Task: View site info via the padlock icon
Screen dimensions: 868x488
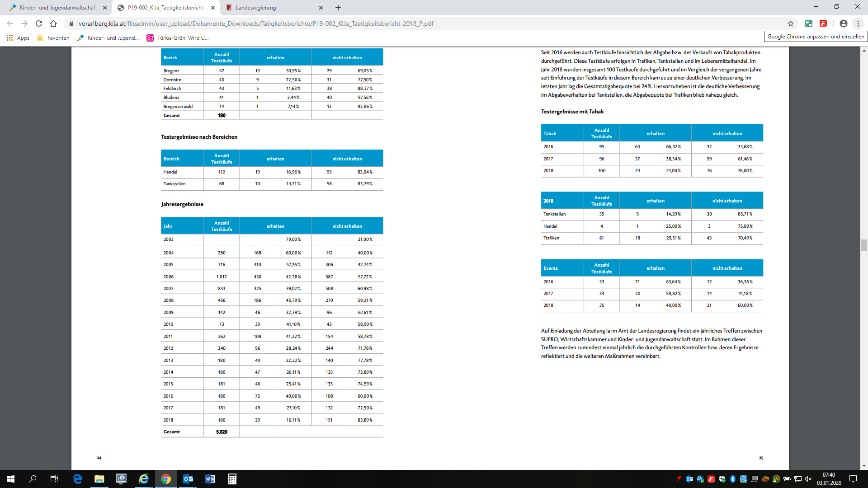Action: point(71,23)
